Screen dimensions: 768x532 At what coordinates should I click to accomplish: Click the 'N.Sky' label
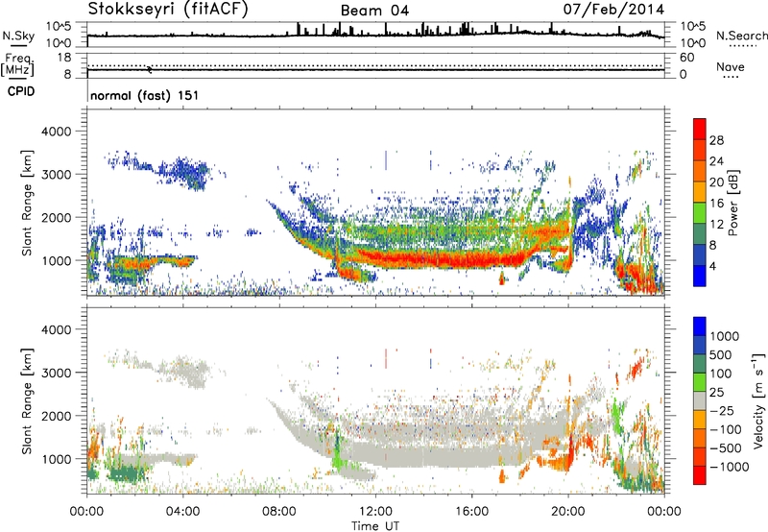(18, 36)
